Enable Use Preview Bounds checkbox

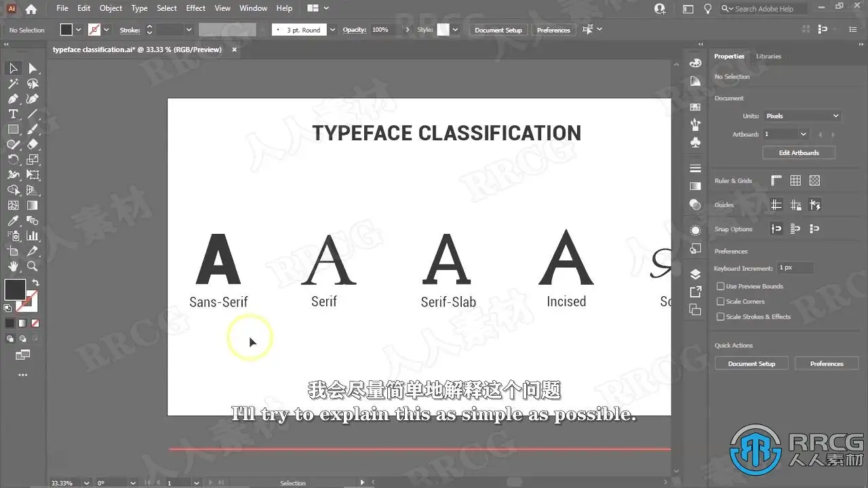click(721, 286)
